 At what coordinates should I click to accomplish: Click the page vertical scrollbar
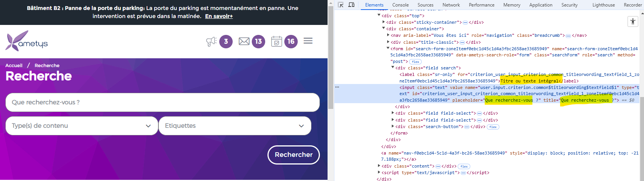331,58
